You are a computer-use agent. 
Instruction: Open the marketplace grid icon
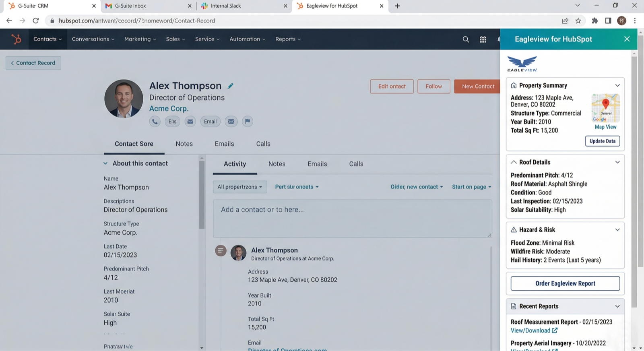click(x=483, y=39)
